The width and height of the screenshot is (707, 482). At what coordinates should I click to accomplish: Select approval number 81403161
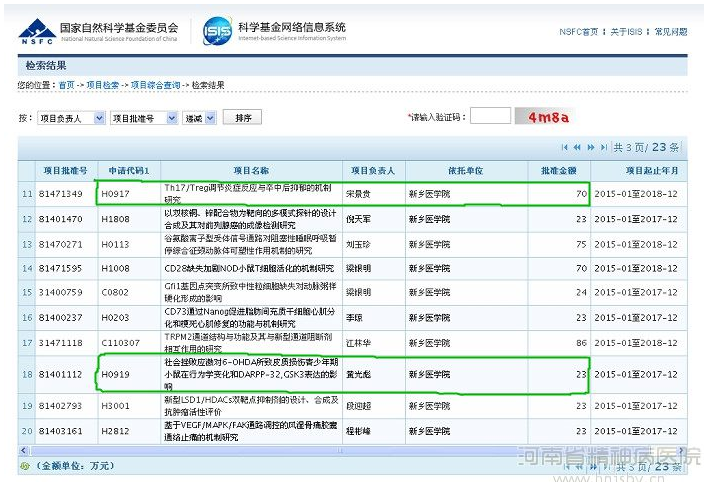point(60,431)
